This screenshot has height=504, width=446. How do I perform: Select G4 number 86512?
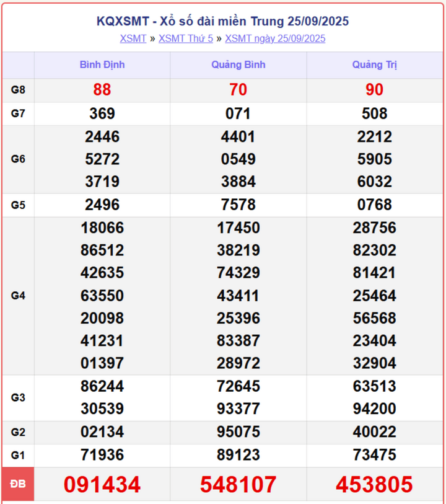click(x=102, y=250)
